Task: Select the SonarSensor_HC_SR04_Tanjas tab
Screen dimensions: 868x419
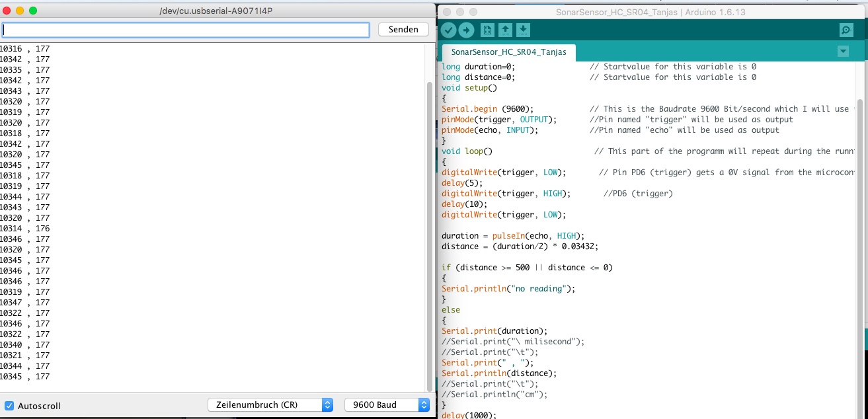Action: click(x=508, y=52)
